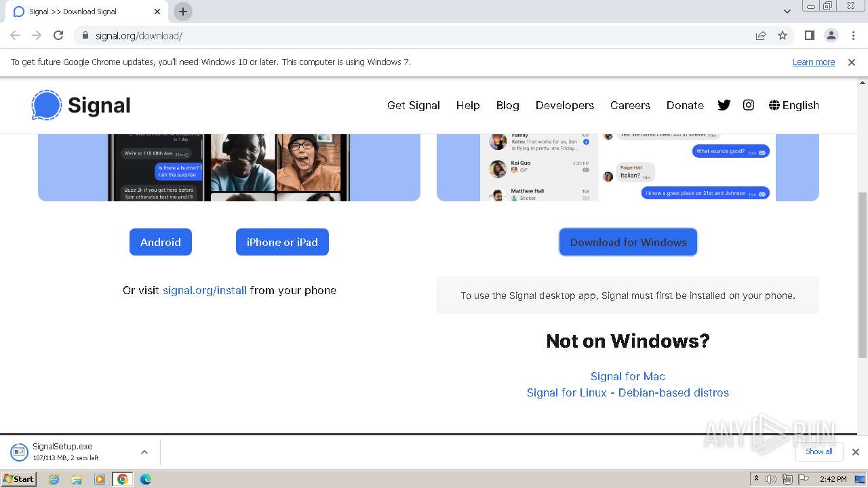This screenshot has width=868, height=488.
Task: Click the desktop app preview image
Action: [x=628, y=167]
